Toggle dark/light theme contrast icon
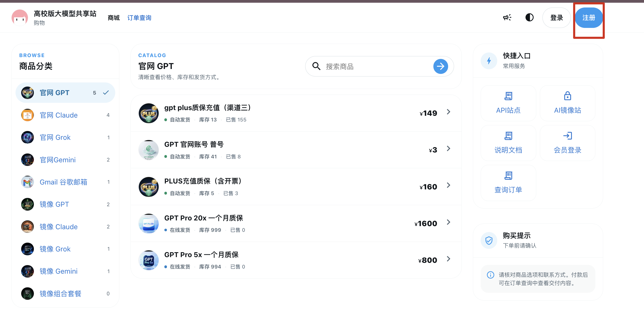 [530, 18]
